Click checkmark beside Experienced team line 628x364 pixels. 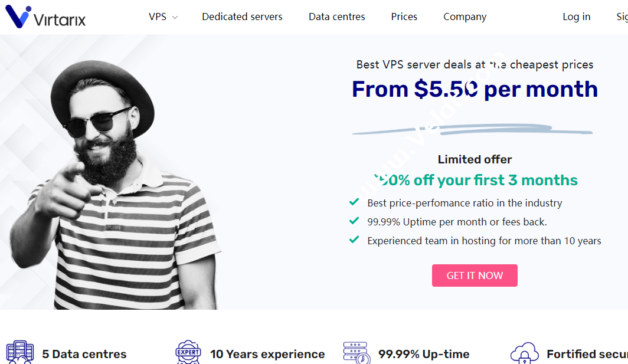(354, 240)
